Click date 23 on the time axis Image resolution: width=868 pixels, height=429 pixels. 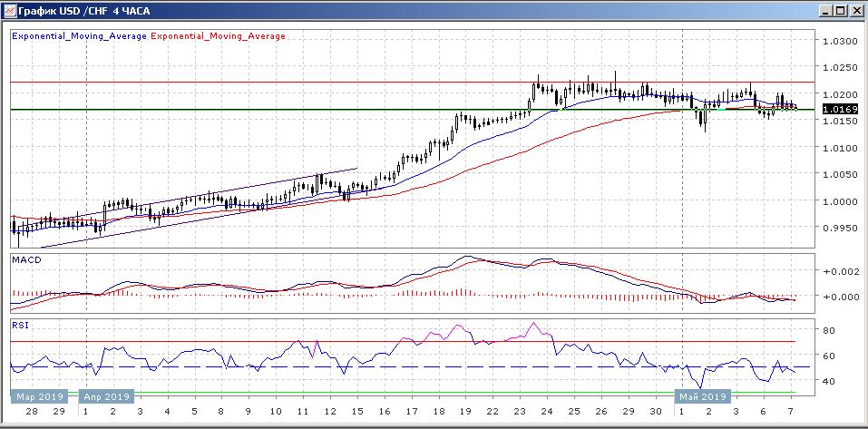point(518,412)
